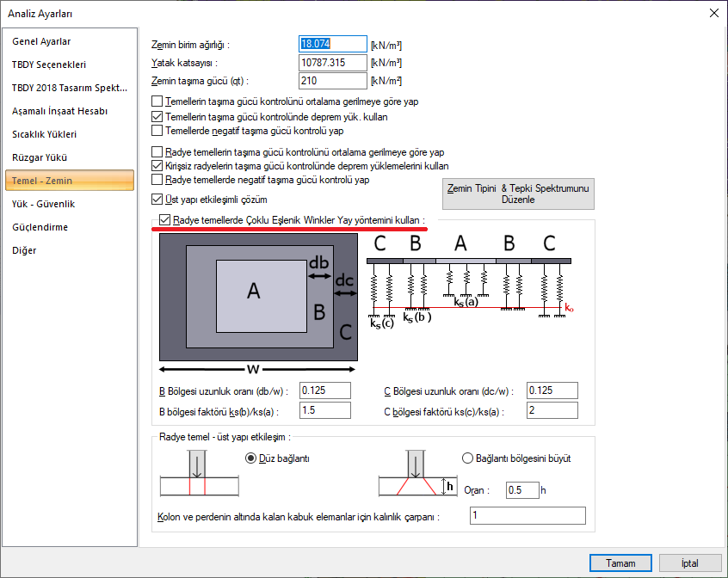Click the Winkler spring ks(a) schematic diagram

coord(470,281)
